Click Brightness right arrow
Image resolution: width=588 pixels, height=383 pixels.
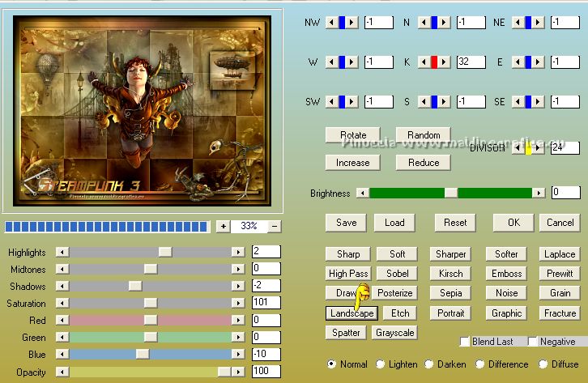coord(539,193)
